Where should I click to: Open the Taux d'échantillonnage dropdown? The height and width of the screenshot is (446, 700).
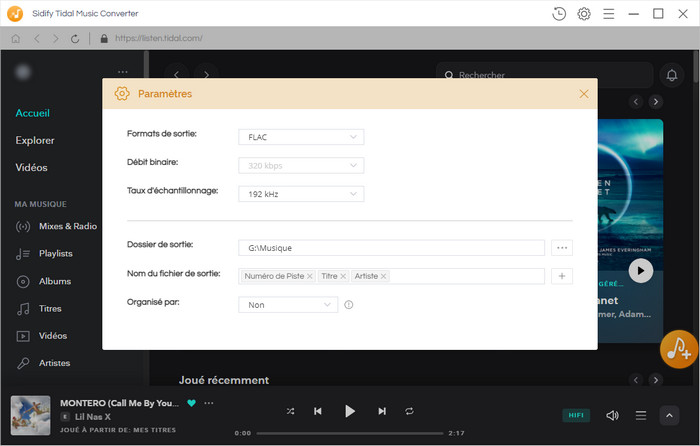(301, 194)
